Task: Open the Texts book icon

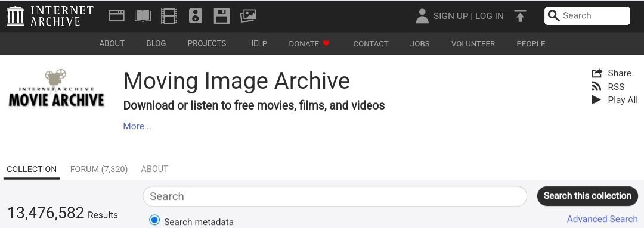Action: [x=143, y=16]
